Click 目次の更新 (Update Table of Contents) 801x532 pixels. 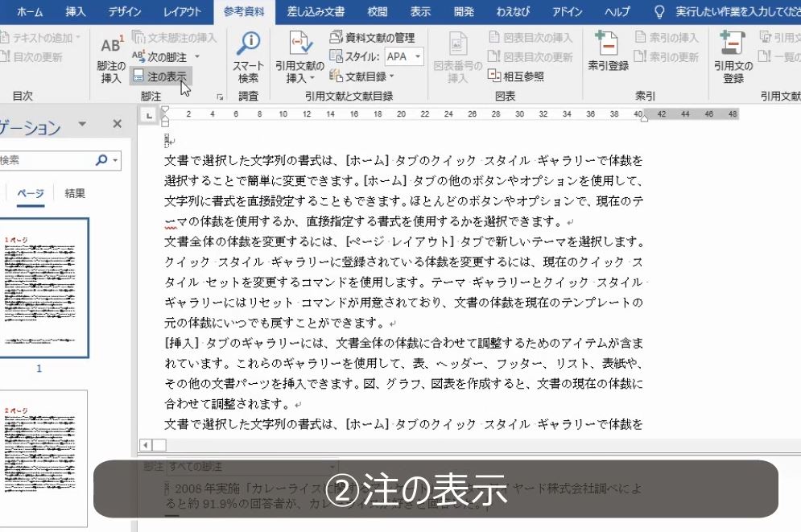[x=31, y=56]
